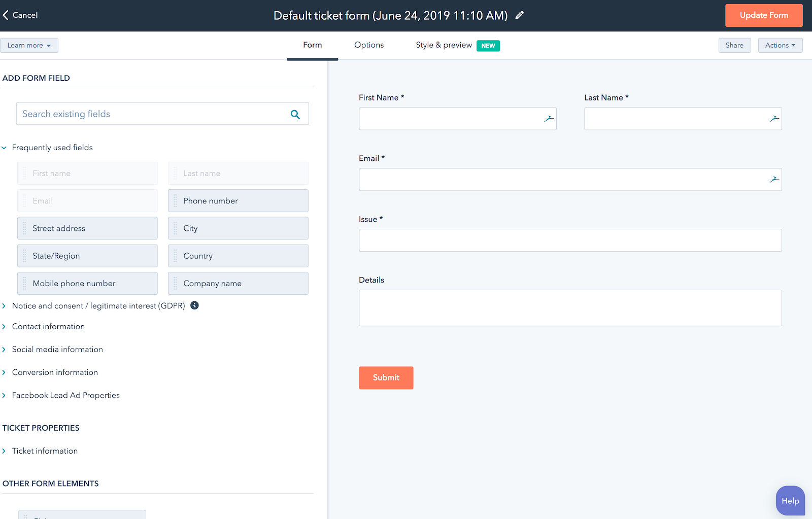Click the back arrow next to Cancel
The width and height of the screenshot is (812, 519).
coord(6,15)
